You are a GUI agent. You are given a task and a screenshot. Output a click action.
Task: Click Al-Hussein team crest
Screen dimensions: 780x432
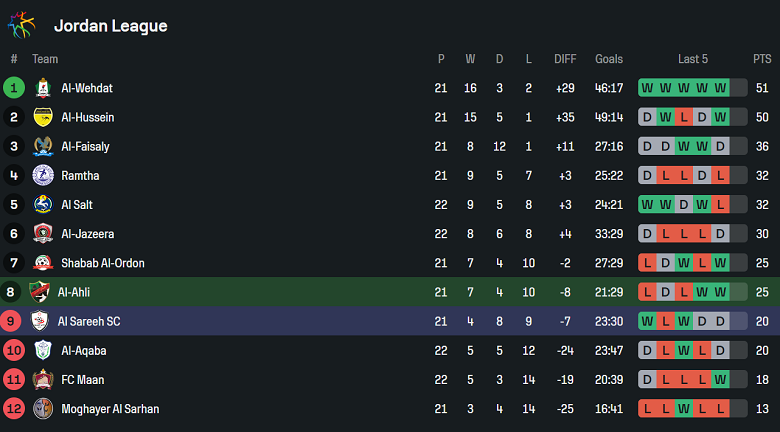coord(42,117)
